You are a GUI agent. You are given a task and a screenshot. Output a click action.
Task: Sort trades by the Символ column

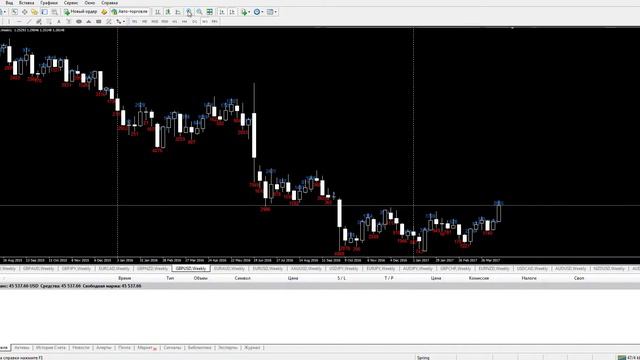pyautogui.click(x=242, y=278)
